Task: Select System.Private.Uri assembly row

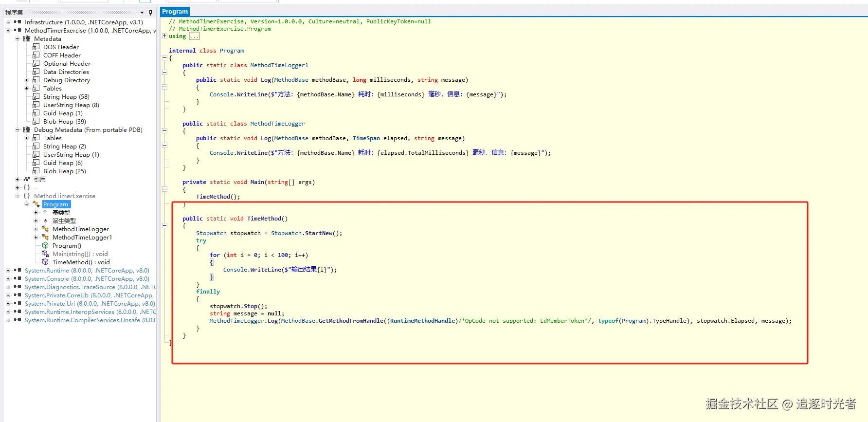Action: click(x=90, y=303)
